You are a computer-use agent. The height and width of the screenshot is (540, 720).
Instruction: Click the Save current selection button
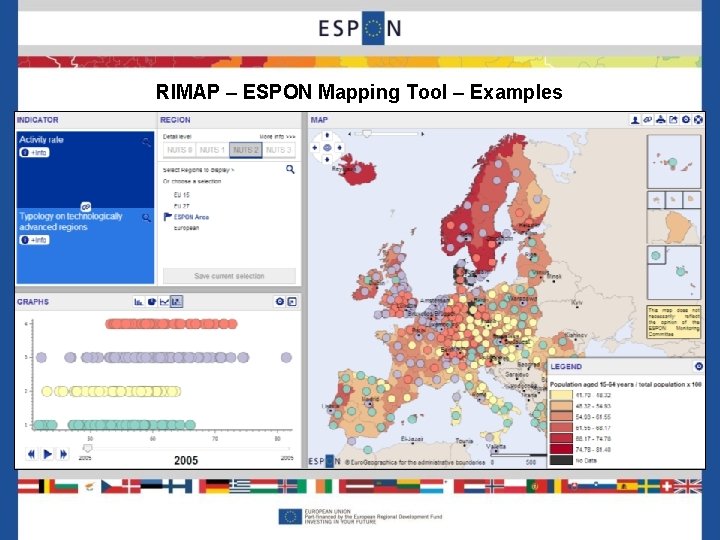click(229, 276)
